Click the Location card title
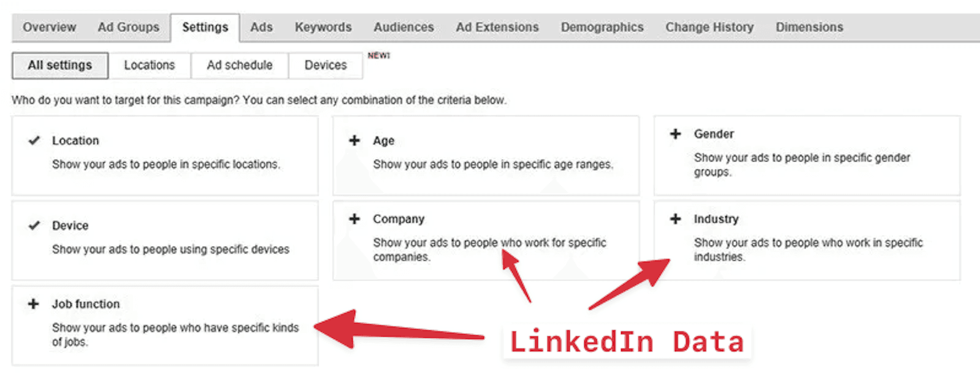The height and width of the screenshot is (380, 980). [x=75, y=141]
